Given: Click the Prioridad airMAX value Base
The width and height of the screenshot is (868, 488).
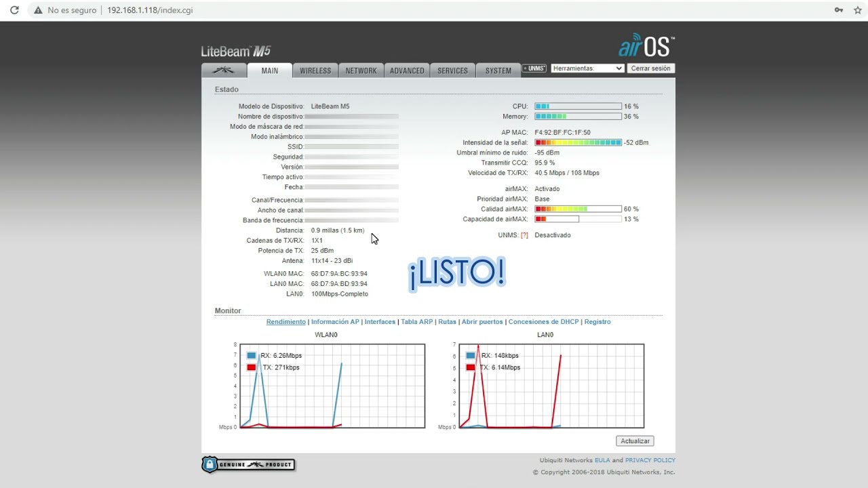Looking at the screenshot, I should click(x=542, y=199).
